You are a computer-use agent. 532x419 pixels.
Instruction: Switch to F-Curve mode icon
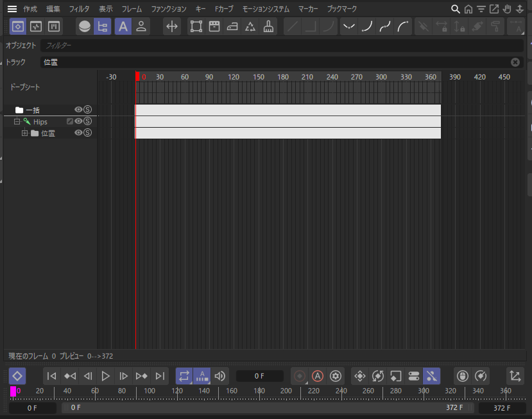point(36,26)
